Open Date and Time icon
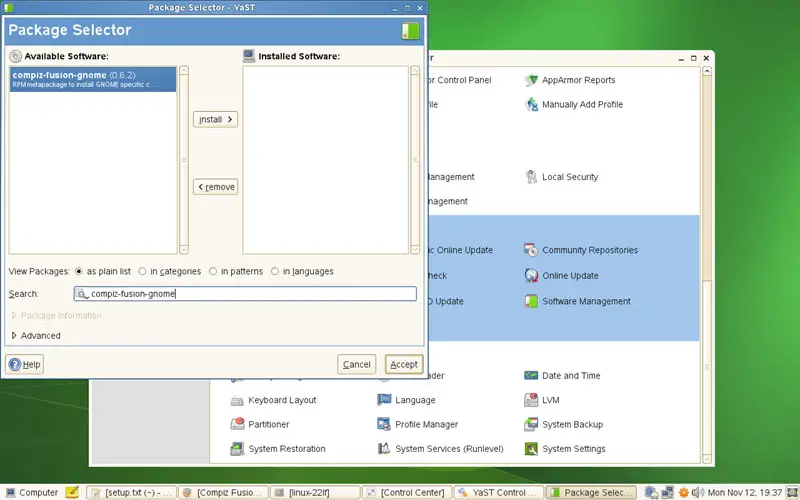 [x=531, y=376]
